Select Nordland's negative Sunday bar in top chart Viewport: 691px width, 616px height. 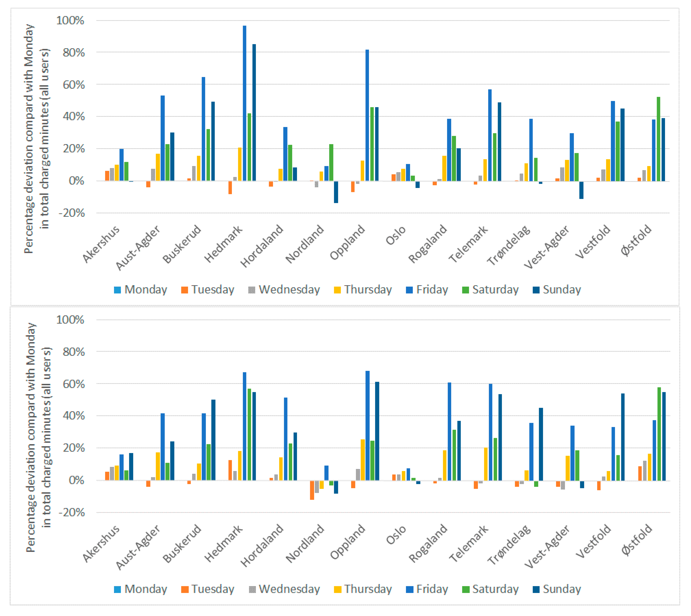pos(336,192)
